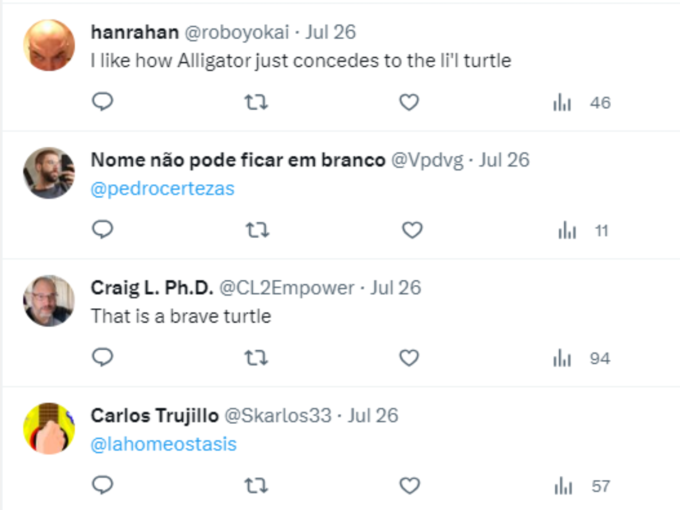Reply to Craig L. Ph.D.'s brave turtle tweet
The width and height of the screenshot is (680, 510).
coord(103,358)
